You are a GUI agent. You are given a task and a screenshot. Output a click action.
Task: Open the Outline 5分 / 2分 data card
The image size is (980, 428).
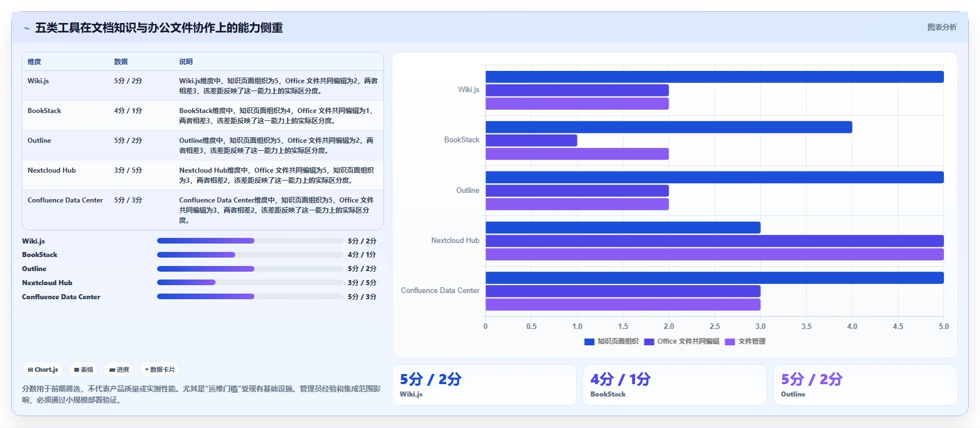tap(865, 385)
